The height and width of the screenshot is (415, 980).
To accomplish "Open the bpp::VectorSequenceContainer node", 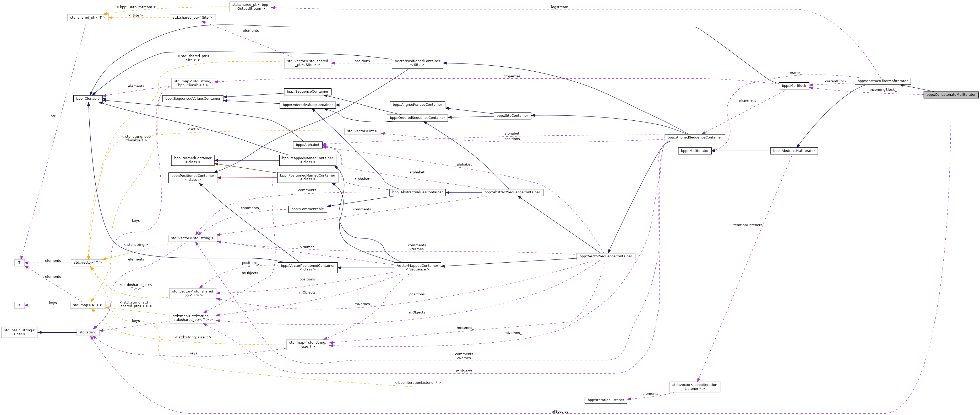I will (x=606, y=256).
